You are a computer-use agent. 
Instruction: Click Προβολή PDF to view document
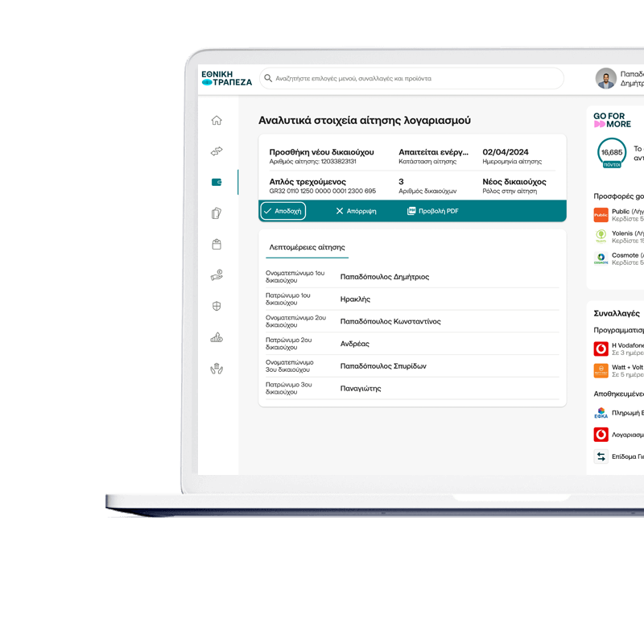click(433, 211)
